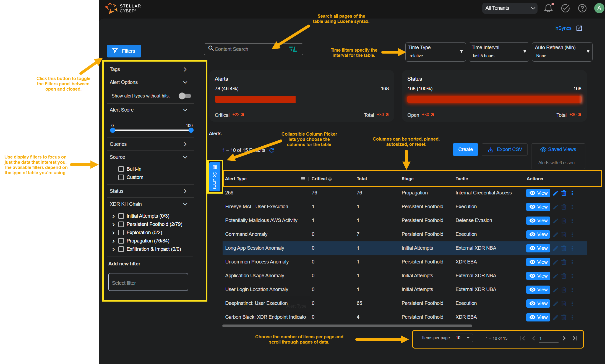Open the Time Interval dropdown
This screenshot has width=605, height=364.
pos(498,52)
